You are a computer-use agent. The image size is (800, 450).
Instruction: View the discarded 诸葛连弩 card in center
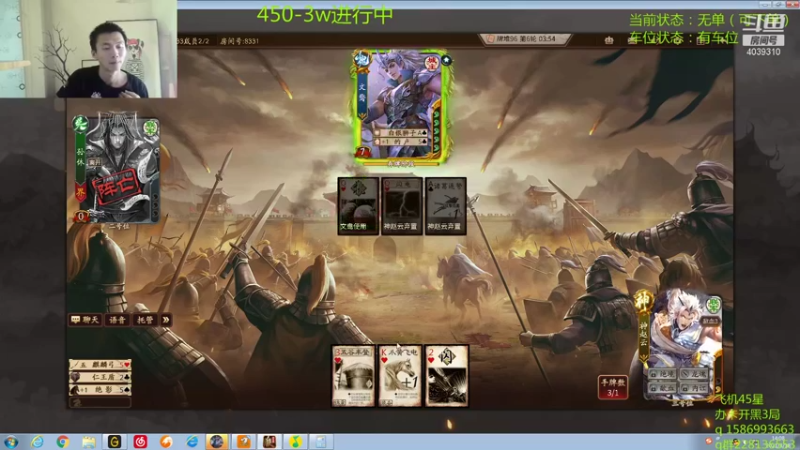[445, 206]
